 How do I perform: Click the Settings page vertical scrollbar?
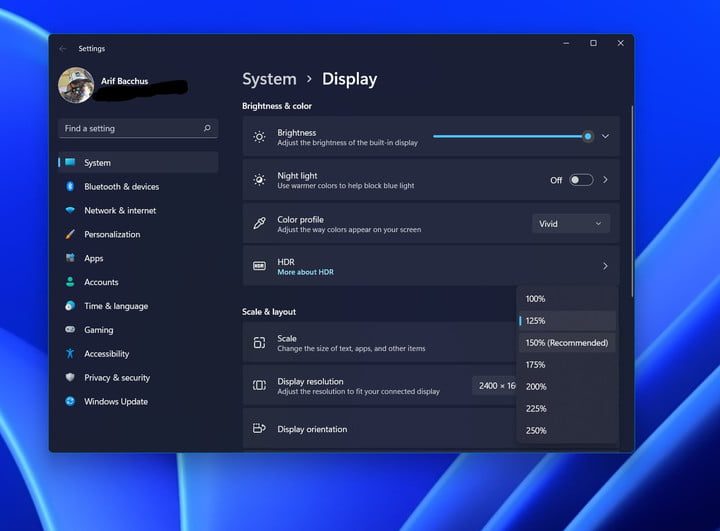click(632, 201)
